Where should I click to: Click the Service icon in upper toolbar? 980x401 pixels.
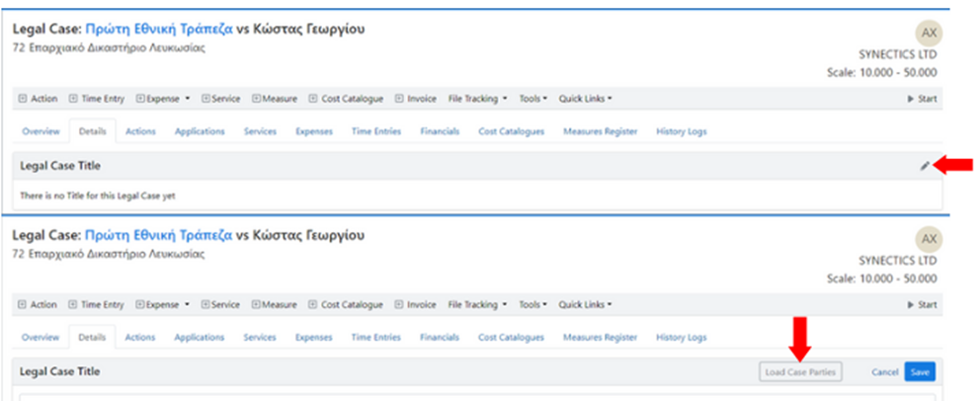[205, 99]
